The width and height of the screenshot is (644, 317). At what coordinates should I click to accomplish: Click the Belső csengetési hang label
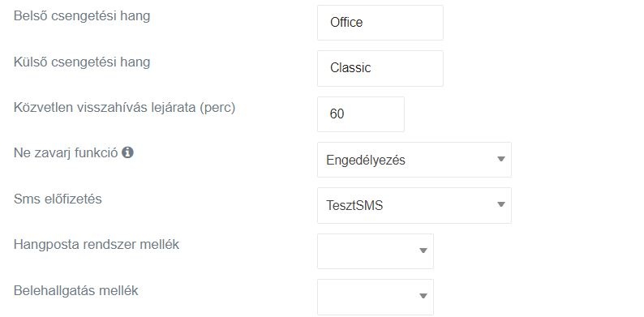pyautogui.click(x=82, y=16)
